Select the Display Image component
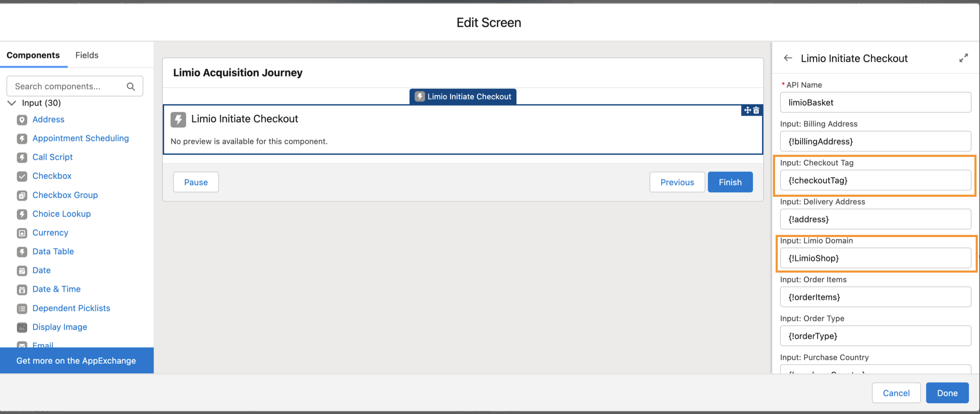This screenshot has height=414, width=980. pos(60,327)
